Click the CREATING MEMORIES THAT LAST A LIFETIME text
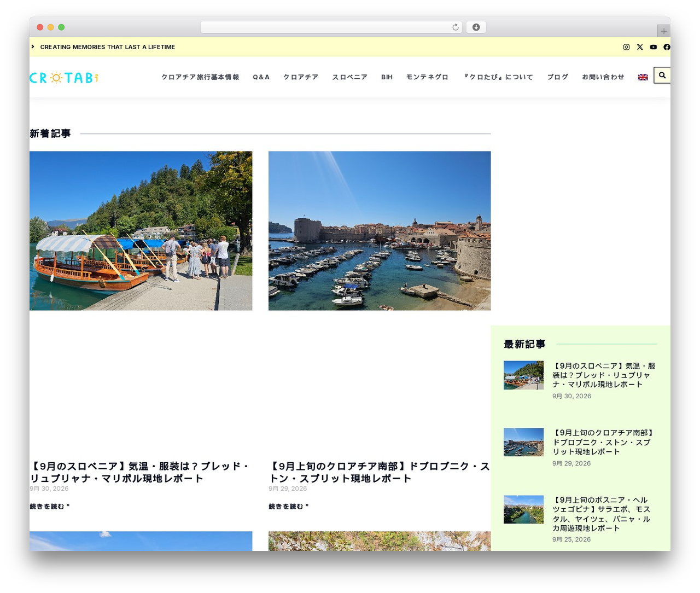 tap(108, 47)
